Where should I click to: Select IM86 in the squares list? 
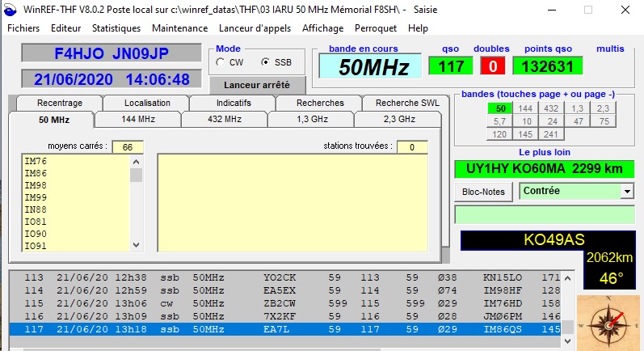[76, 173]
